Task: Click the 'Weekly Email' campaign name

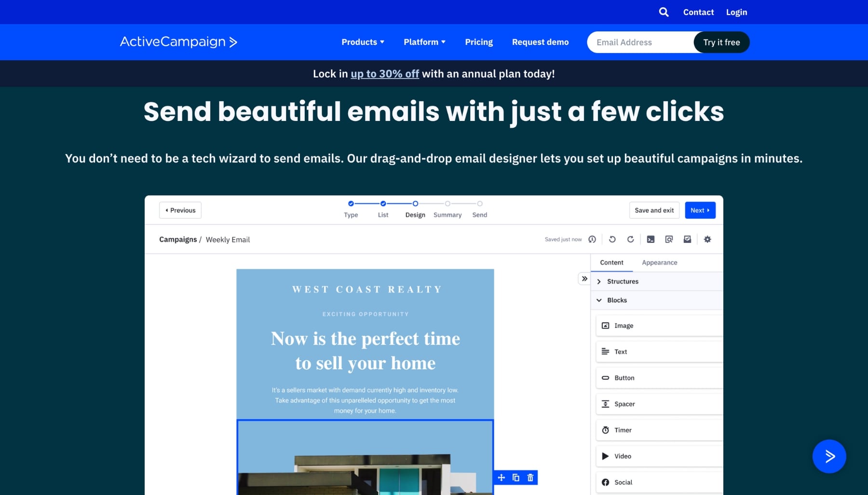Action: [x=228, y=240]
